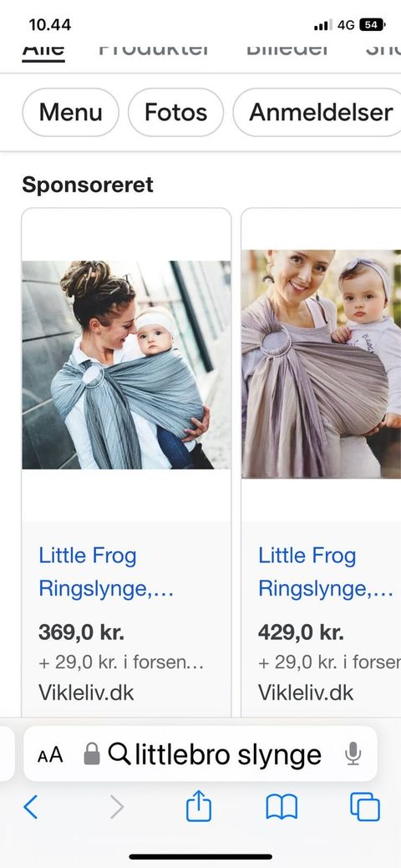Tap the magnifier icon in address bar
This screenshot has height=868, width=401.
point(119,754)
